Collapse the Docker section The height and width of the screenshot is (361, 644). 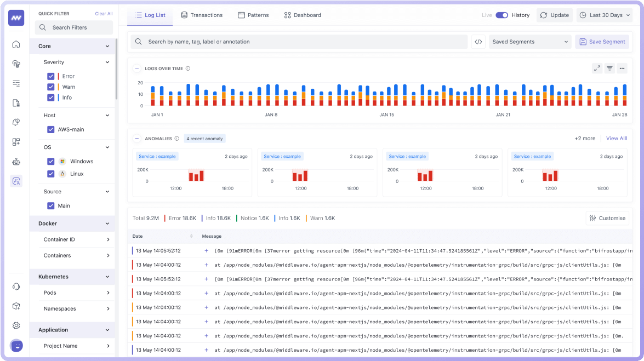[x=107, y=224]
